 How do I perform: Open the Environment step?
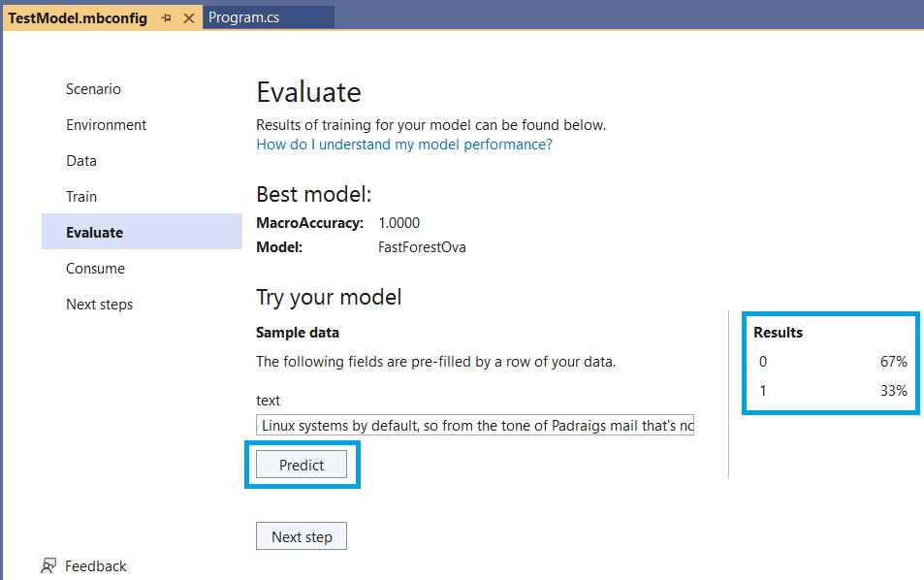106,124
